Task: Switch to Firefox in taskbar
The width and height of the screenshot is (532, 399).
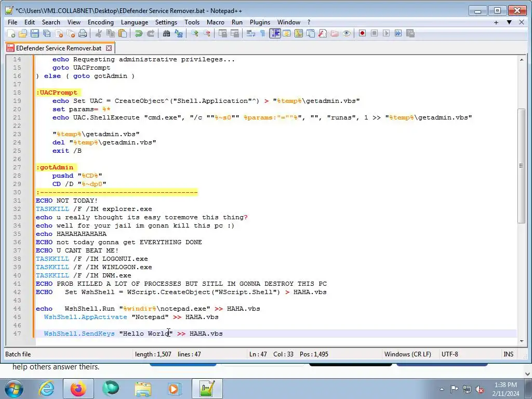Action: point(78,389)
